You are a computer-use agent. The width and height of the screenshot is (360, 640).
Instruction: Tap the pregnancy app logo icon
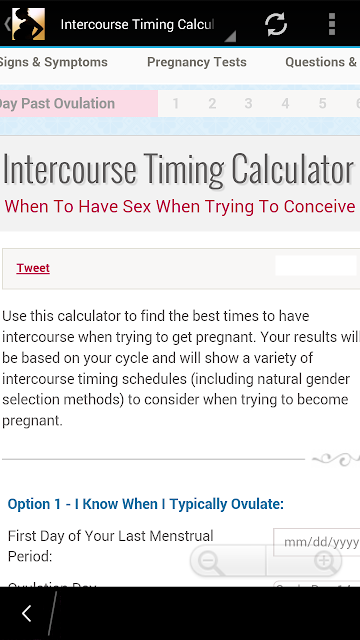pyautogui.click(x=28, y=24)
